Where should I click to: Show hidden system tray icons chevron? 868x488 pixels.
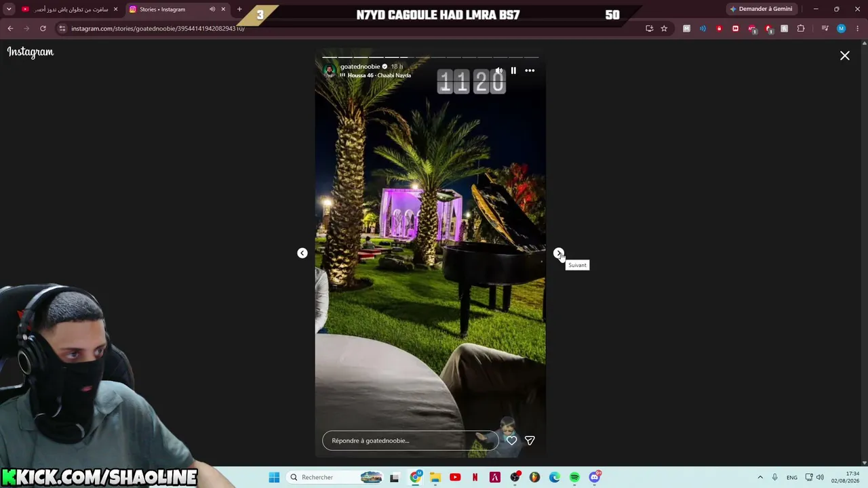(x=760, y=477)
